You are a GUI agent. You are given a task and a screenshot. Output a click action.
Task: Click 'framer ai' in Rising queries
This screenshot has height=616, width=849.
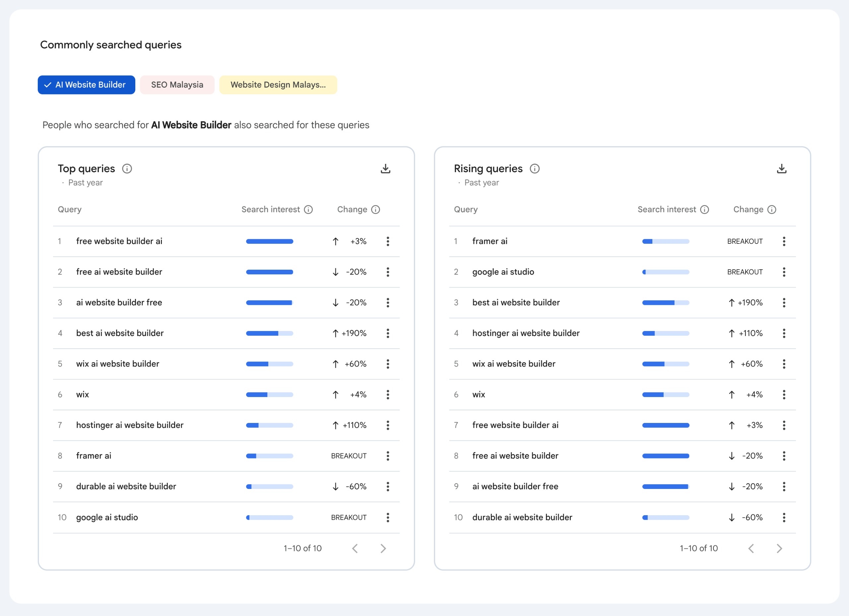[490, 241]
